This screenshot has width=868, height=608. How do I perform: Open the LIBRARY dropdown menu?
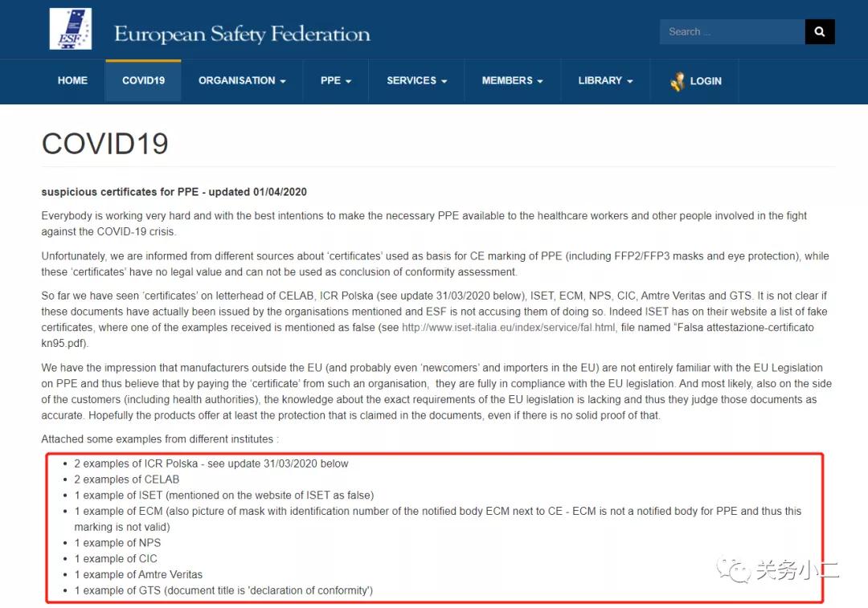[605, 80]
